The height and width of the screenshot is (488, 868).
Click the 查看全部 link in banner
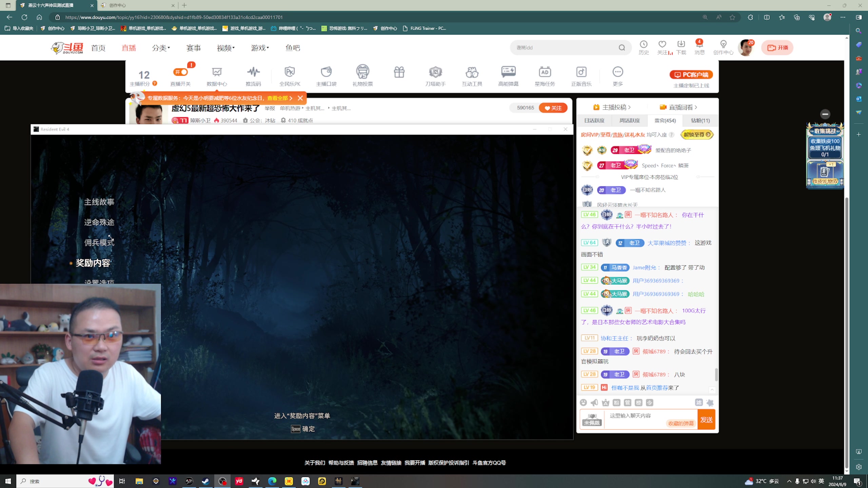click(x=277, y=98)
